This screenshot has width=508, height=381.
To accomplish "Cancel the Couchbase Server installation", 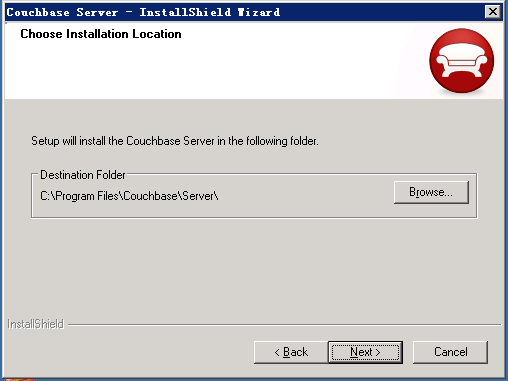I will point(450,352).
